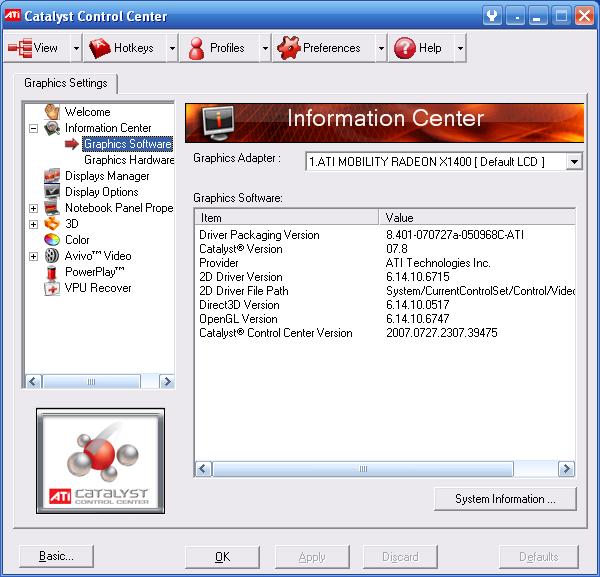Expand the 3D tree node
The image size is (600, 577).
tap(34, 224)
